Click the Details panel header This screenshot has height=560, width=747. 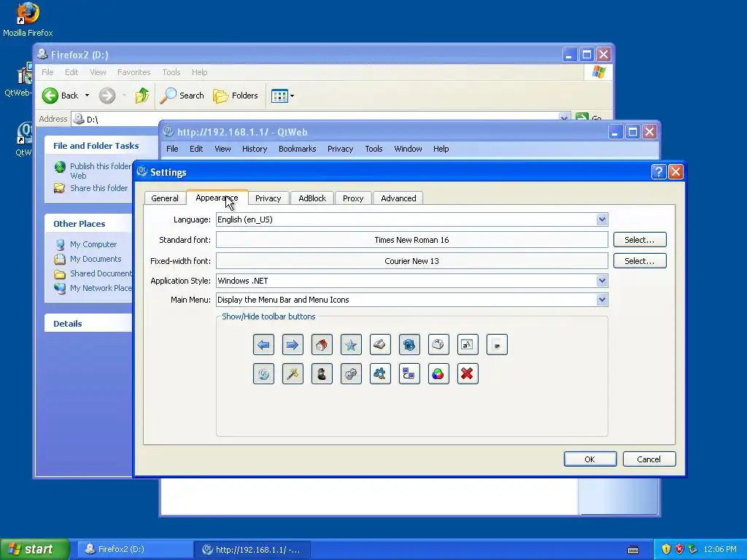(x=88, y=323)
